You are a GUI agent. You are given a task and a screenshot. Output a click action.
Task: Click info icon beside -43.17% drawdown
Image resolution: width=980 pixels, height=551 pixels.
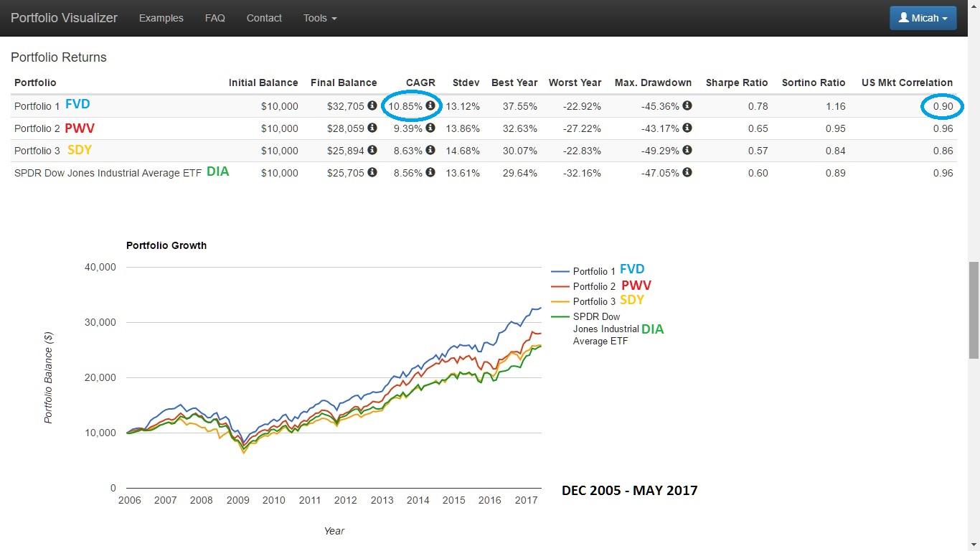(x=687, y=128)
